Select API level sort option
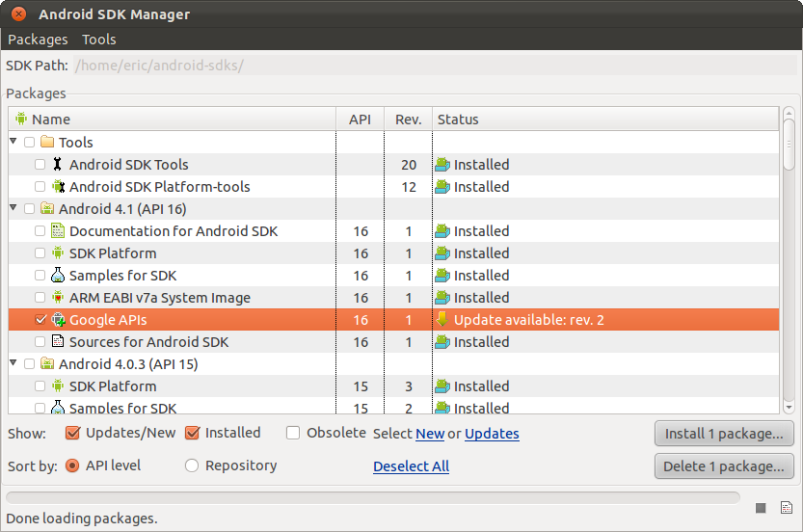This screenshot has width=803, height=532. click(72, 465)
